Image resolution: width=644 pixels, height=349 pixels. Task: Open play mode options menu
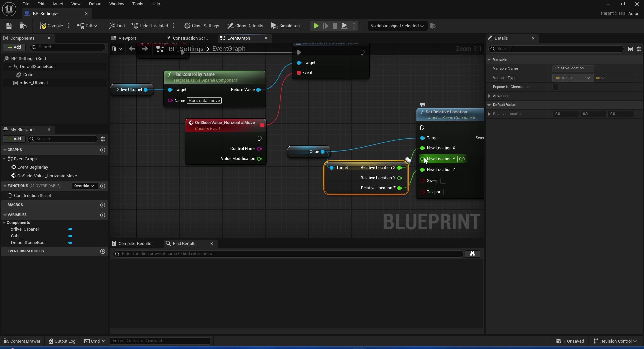pos(354,26)
